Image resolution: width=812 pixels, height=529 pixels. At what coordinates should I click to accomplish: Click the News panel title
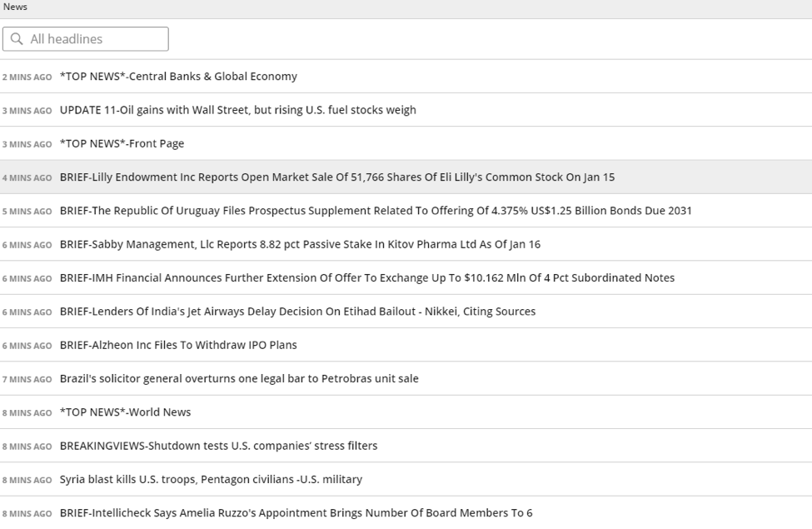(x=15, y=7)
